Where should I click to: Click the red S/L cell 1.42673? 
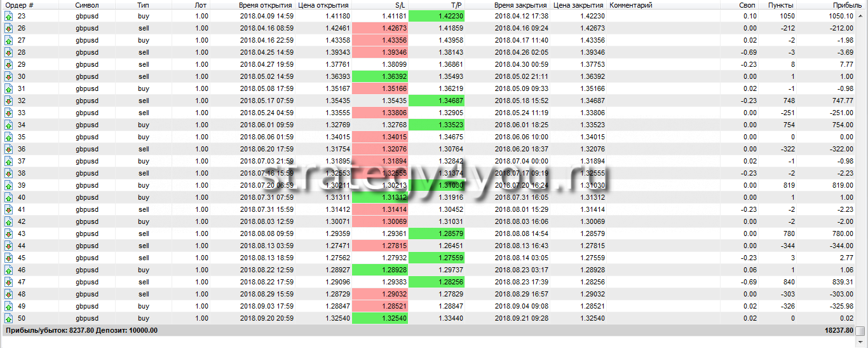(379, 29)
